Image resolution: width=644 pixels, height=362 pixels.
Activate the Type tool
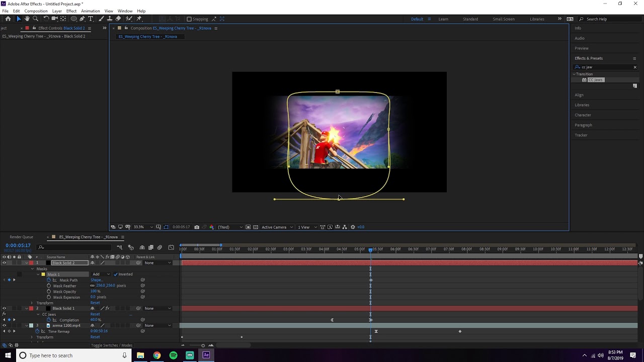[x=91, y=19]
